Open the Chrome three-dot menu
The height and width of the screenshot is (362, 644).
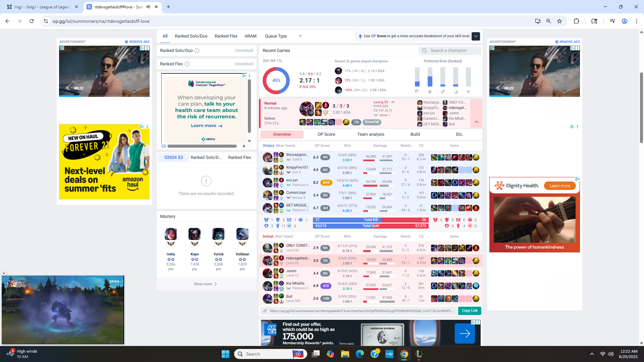click(637, 21)
